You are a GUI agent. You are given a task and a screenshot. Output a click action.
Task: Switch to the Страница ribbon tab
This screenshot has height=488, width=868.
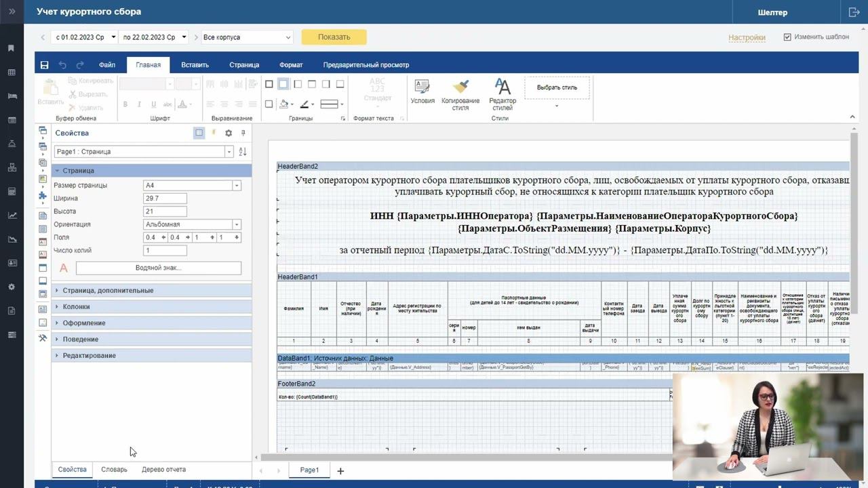coord(244,65)
